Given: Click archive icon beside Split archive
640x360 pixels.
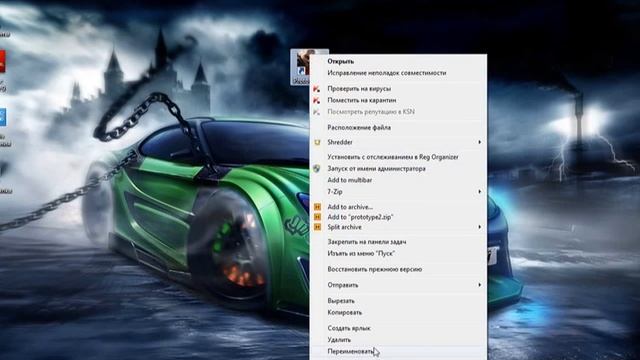Looking at the screenshot, I should [x=317, y=227].
